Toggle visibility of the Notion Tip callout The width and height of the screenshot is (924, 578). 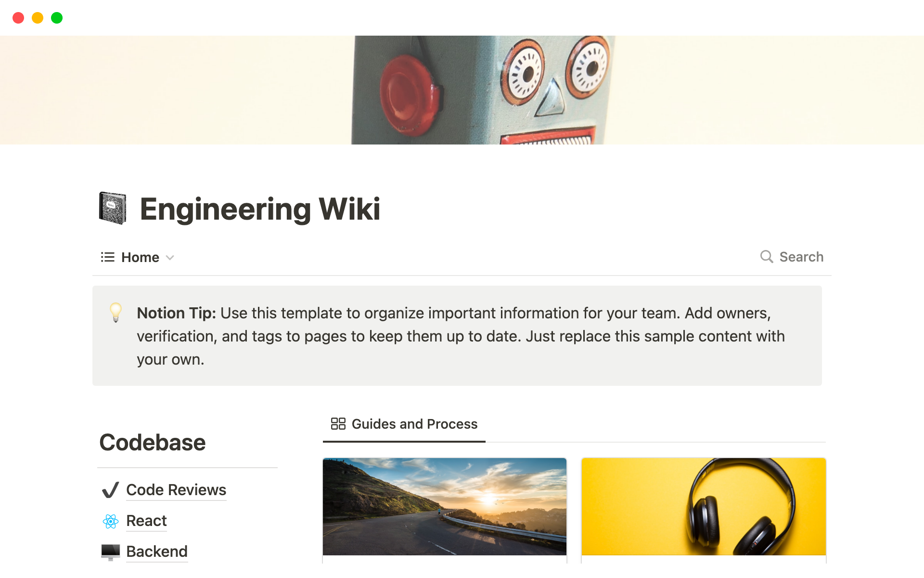(x=115, y=313)
